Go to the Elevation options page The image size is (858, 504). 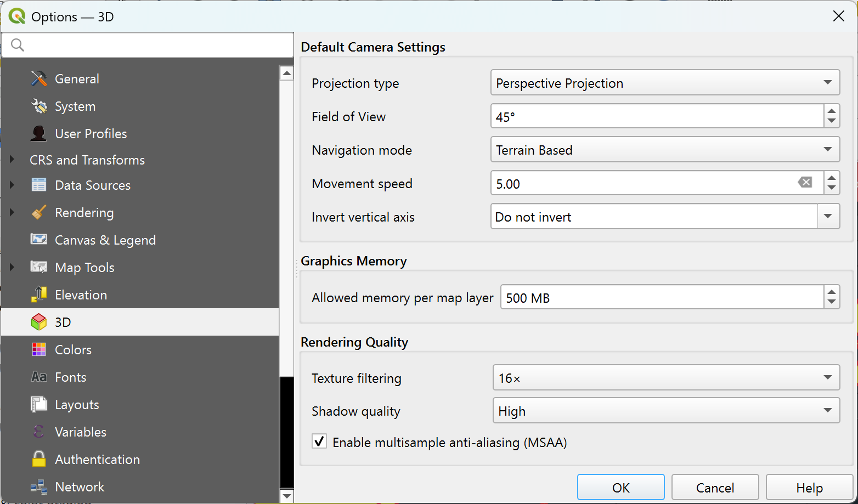[x=140, y=295]
